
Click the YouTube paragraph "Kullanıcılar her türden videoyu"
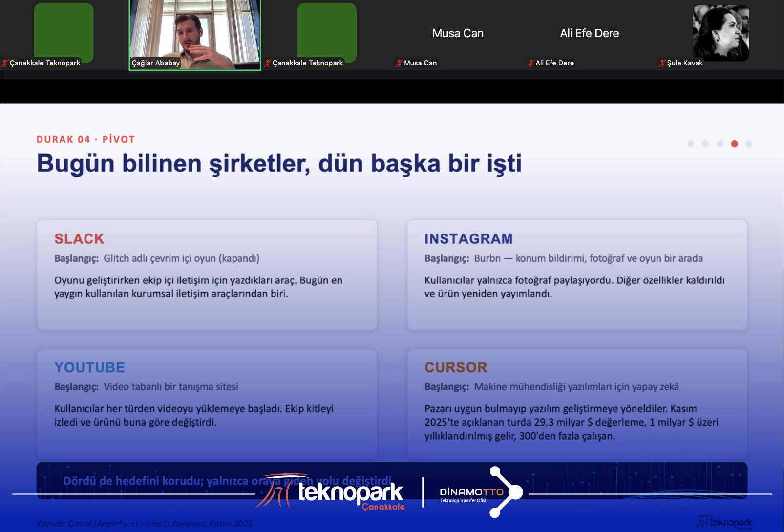pos(194,415)
